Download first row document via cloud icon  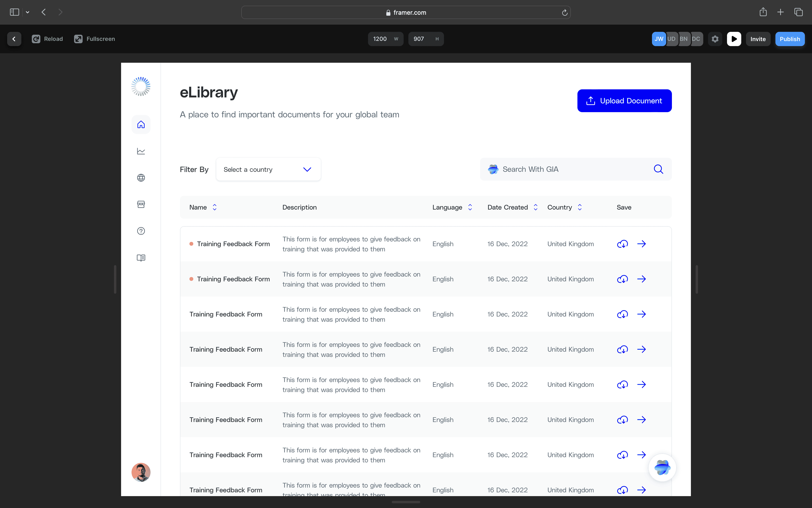pos(622,244)
